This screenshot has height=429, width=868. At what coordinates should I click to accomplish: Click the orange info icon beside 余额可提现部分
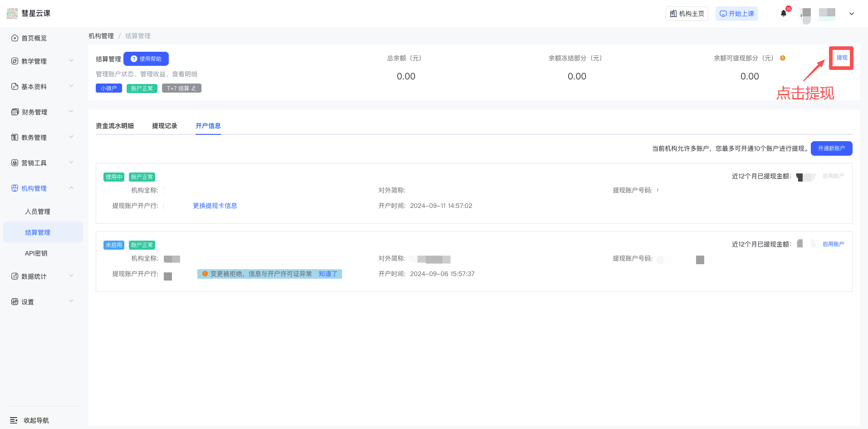(783, 58)
